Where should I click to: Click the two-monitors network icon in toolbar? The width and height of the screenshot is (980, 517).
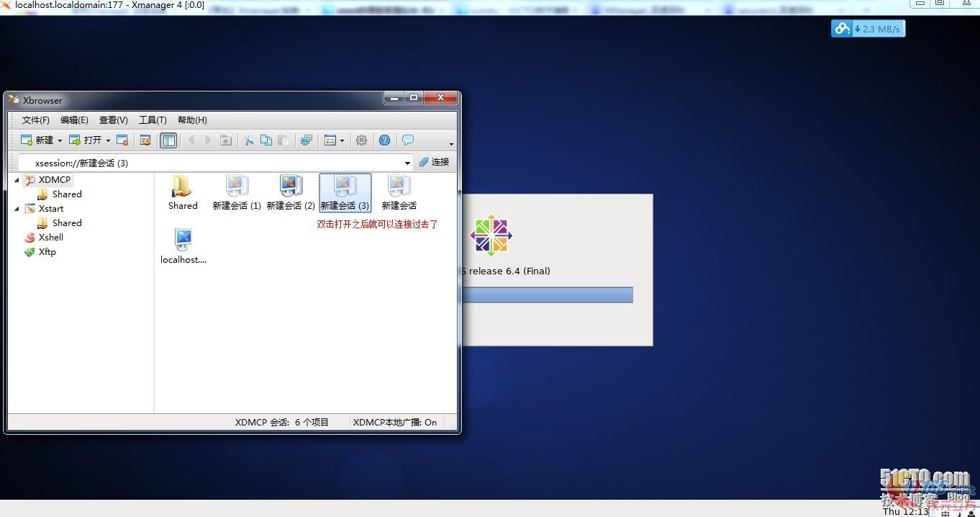tap(306, 140)
